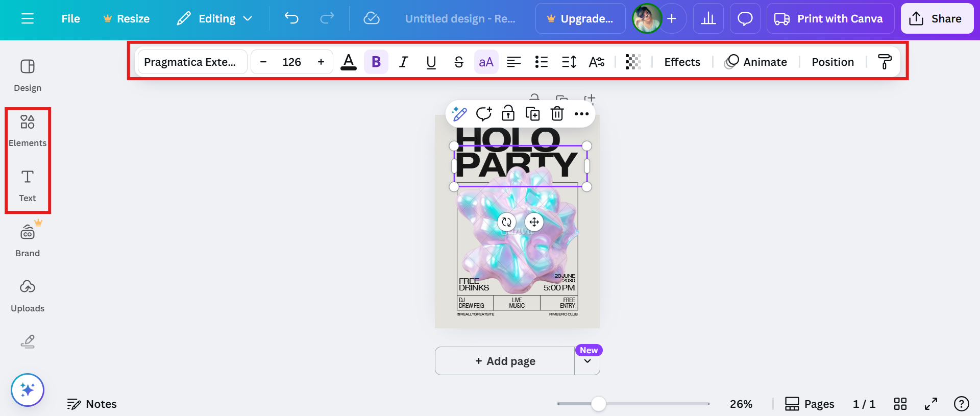
Task: Click the rotate handle below the text
Action: pyautogui.click(x=507, y=222)
